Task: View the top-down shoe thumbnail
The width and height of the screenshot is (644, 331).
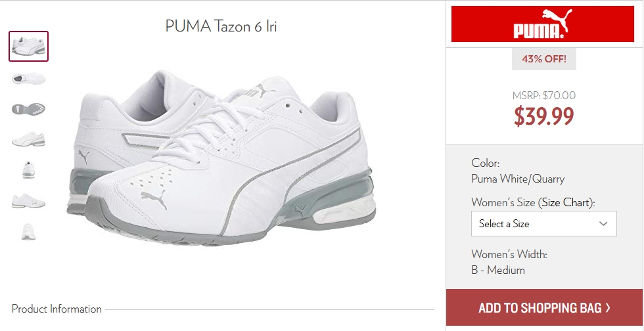Action: (x=28, y=78)
